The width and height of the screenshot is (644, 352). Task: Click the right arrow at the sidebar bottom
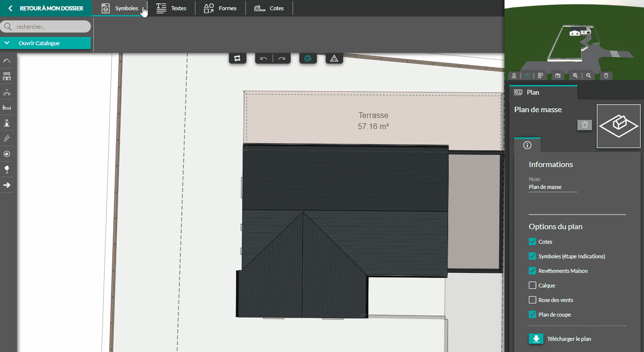[7, 185]
